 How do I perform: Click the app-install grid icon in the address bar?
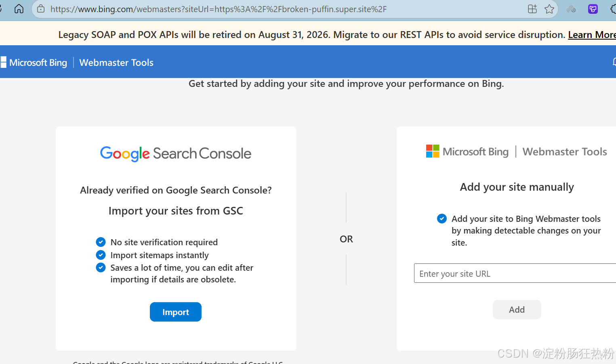532,9
